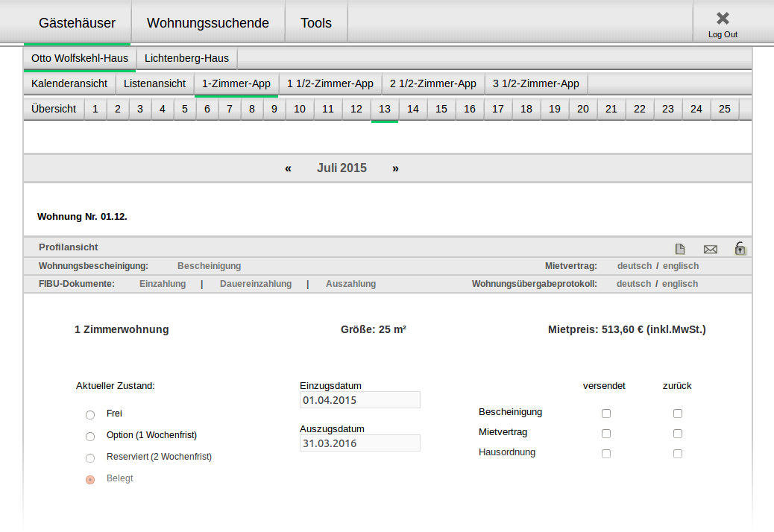Open Mietvertrag in englisch

(x=680, y=266)
